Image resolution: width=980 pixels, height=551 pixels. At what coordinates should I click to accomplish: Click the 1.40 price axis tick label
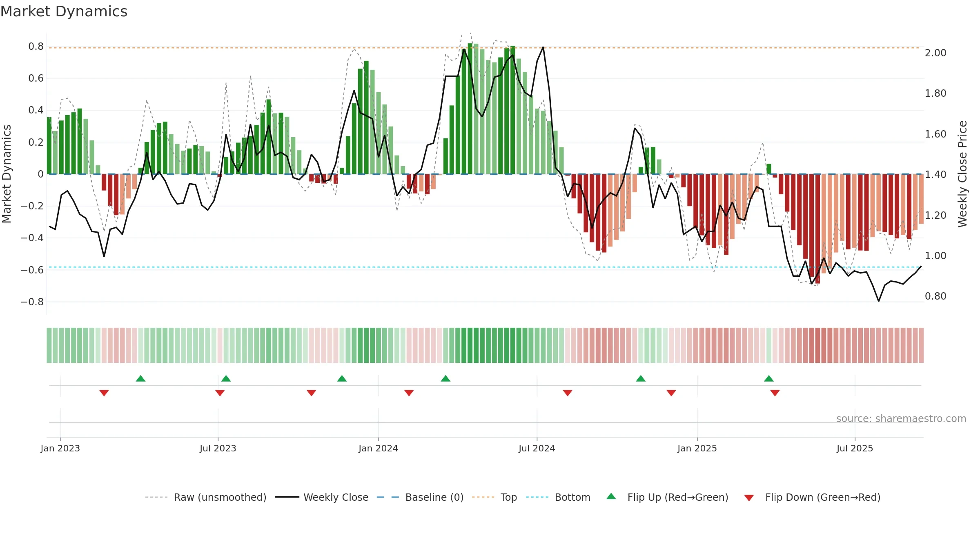(935, 174)
